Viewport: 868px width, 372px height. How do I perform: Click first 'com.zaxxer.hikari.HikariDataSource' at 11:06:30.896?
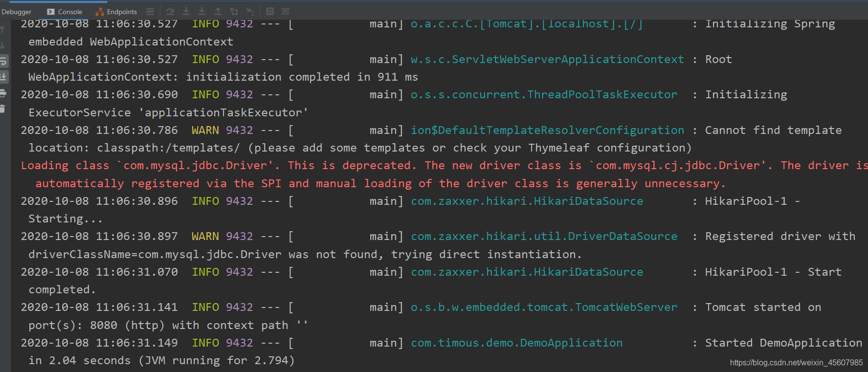[x=527, y=201]
